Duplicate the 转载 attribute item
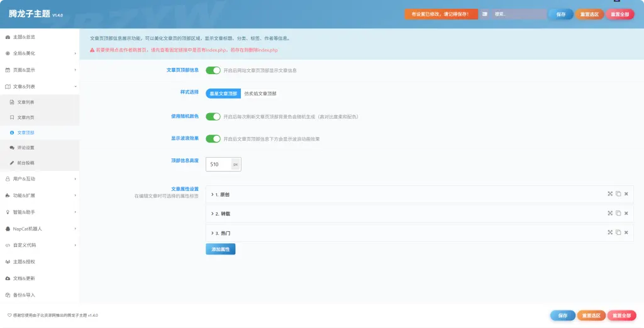Viewport: 644px width, 328px height. point(618,213)
